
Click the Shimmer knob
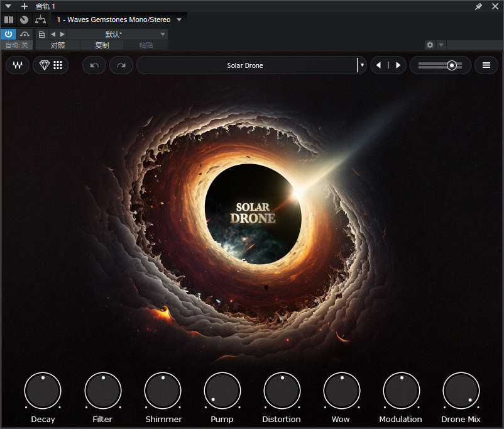(x=163, y=391)
